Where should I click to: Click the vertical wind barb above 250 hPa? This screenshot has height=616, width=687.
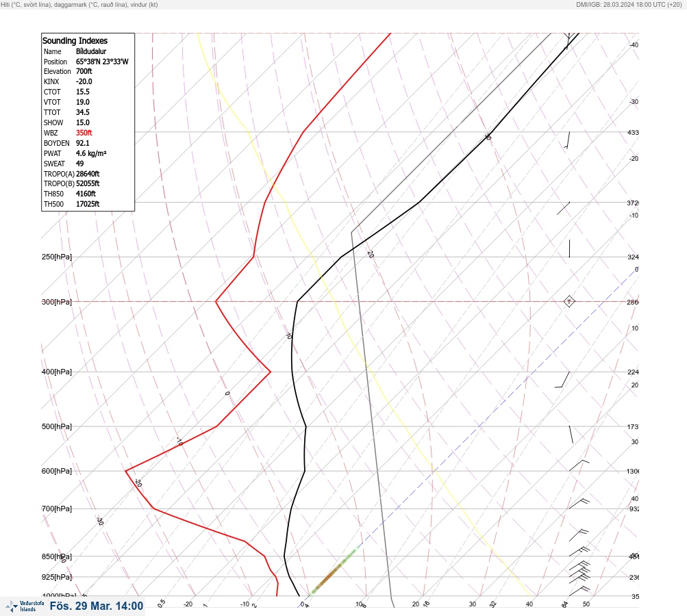[569, 248]
